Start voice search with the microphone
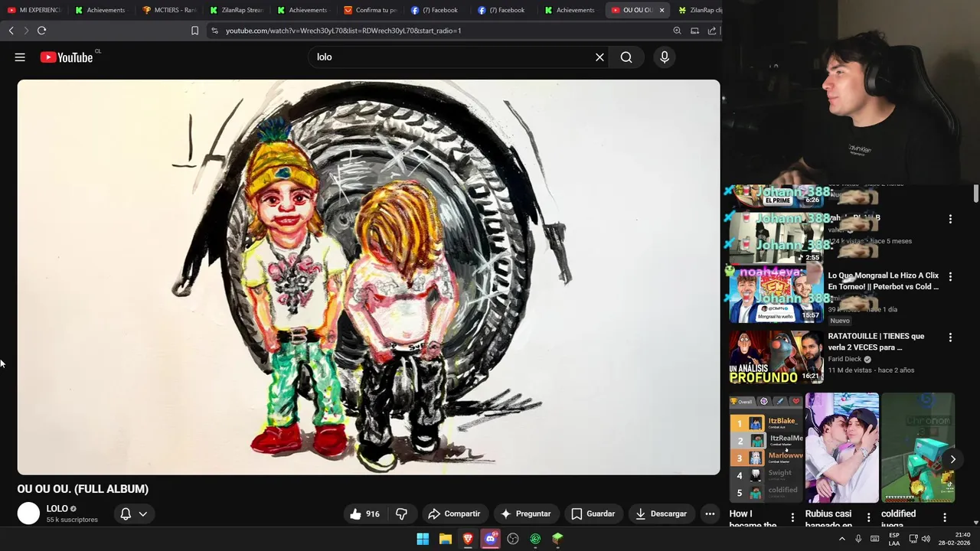The height and width of the screenshot is (551, 980). pos(665,57)
